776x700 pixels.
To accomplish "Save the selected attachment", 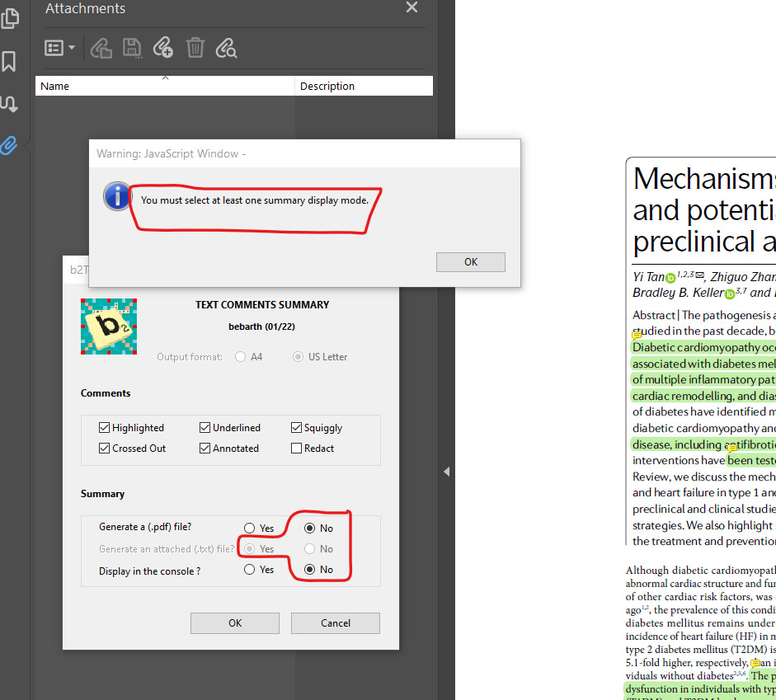I will [131, 48].
